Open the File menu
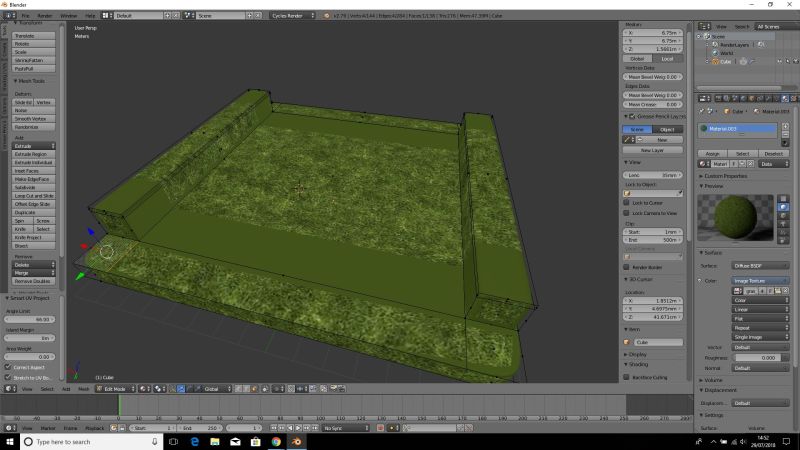 (25, 16)
